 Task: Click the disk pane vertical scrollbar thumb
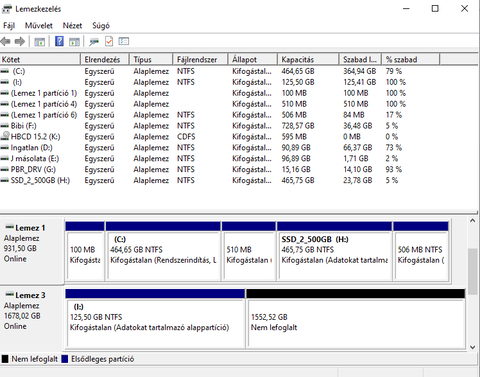point(472,271)
